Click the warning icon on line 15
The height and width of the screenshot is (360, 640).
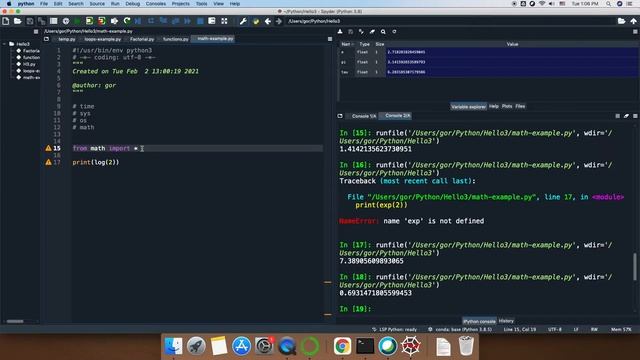point(48,148)
